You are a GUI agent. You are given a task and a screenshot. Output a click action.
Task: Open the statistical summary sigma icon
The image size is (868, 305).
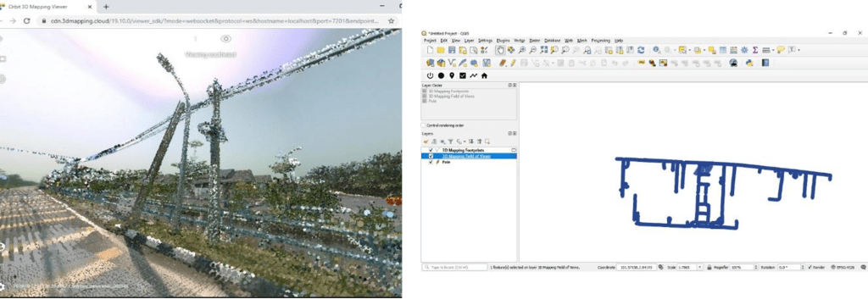pos(755,50)
